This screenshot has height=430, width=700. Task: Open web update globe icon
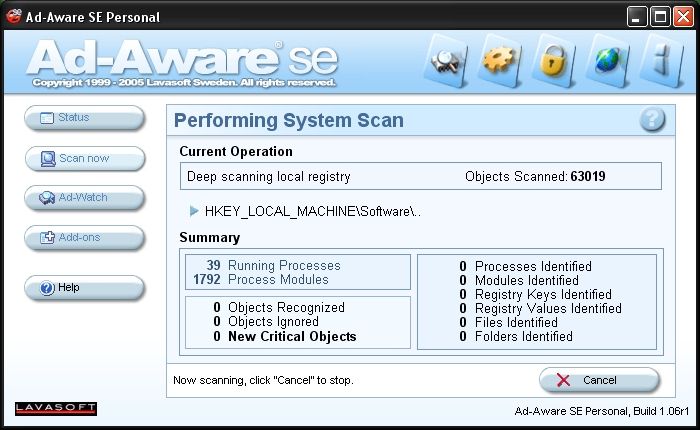(x=608, y=61)
